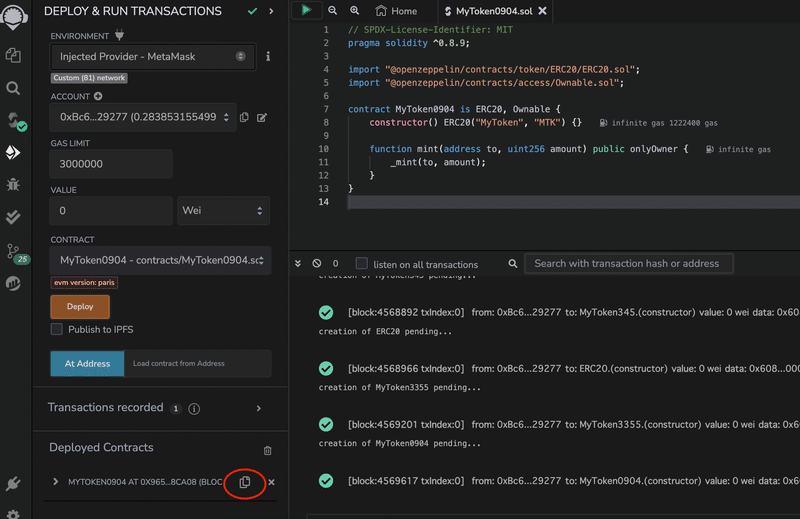This screenshot has width=800, height=519.
Task: Click the Value amount input field
Action: (111, 211)
